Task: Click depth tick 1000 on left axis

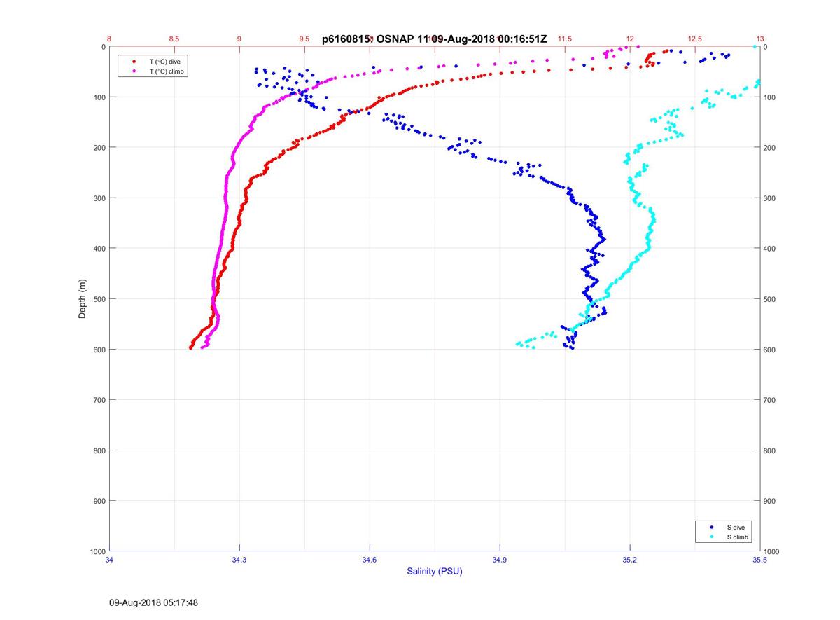Action: (x=97, y=551)
